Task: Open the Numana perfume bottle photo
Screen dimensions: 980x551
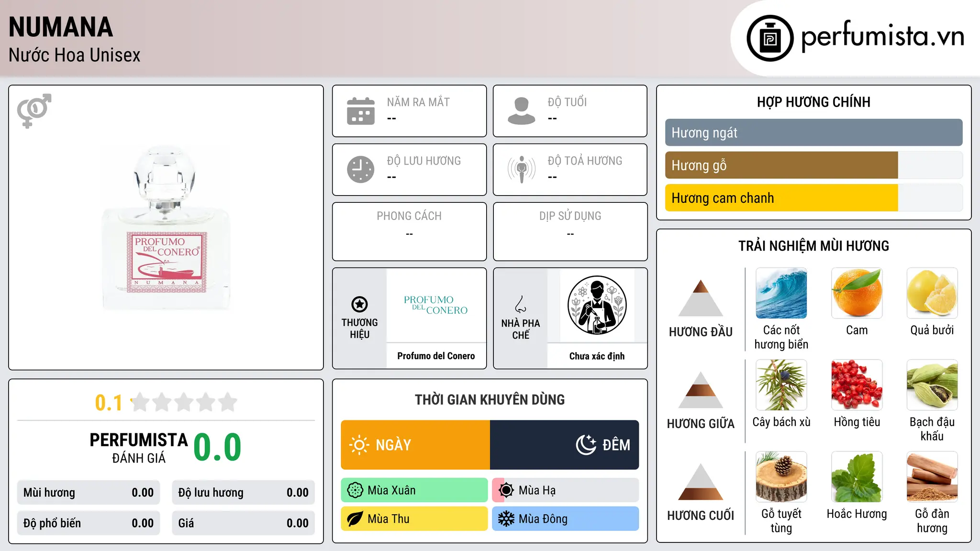Action: [x=166, y=228]
